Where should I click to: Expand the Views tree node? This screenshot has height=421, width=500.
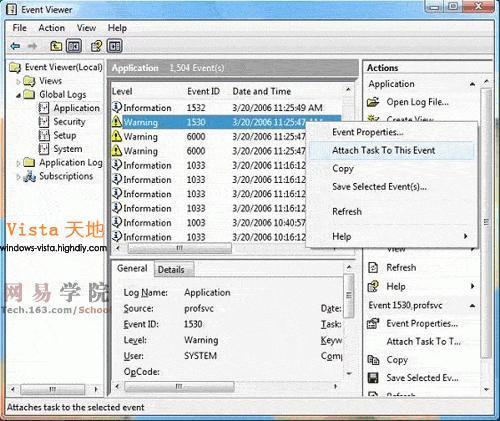coord(19,81)
